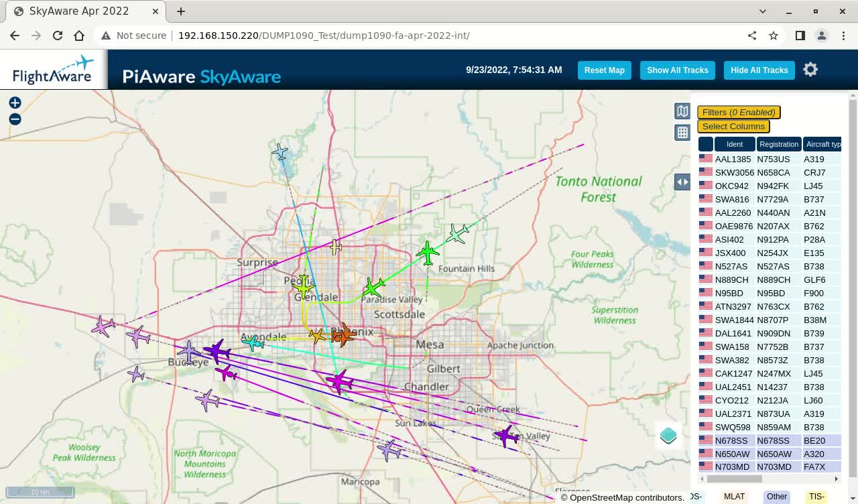This screenshot has width=858, height=504.
Task: Open a new browser tab
Action: coord(181,11)
